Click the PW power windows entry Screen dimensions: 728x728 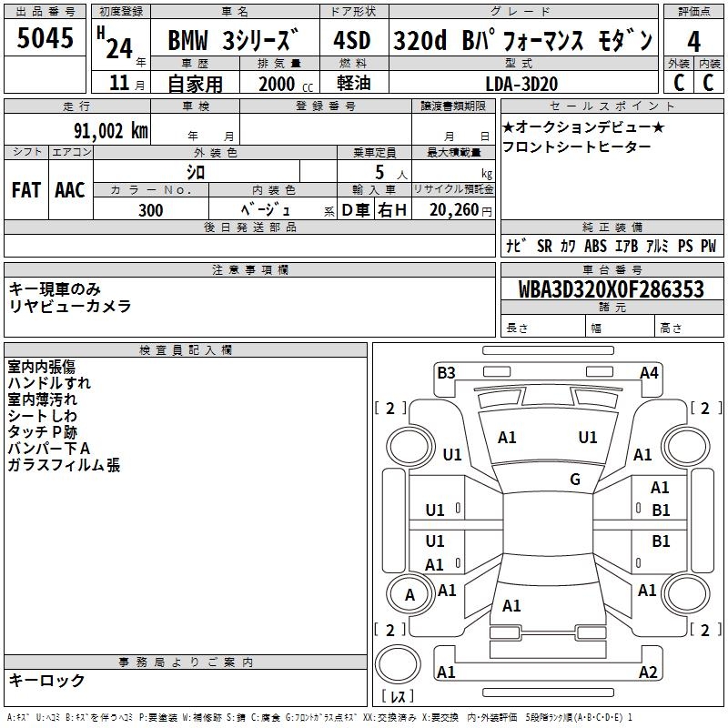[709, 246]
